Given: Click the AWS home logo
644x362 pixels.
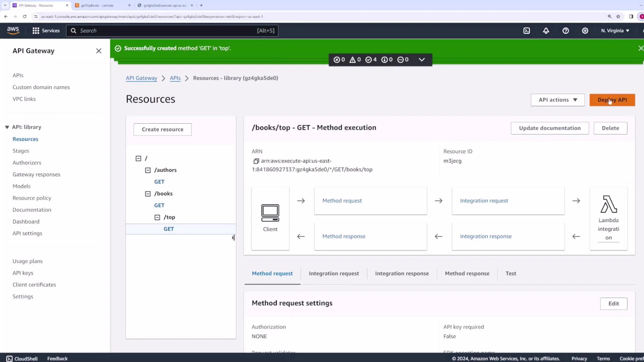Looking at the screenshot, I should tap(13, 31).
